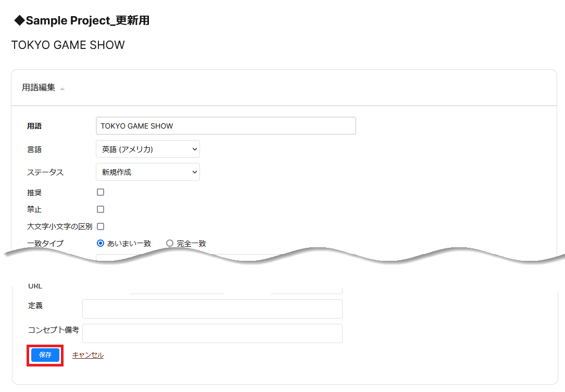Click the 用語 text field
The image size is (565, 392).
coord(225,126)
